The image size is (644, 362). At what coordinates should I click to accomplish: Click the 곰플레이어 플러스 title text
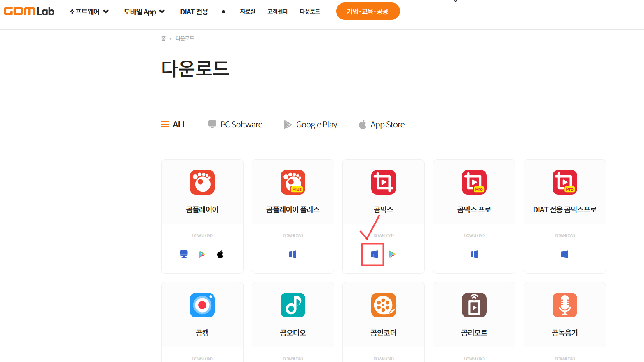pyautogui.click(x=293, y=209)
